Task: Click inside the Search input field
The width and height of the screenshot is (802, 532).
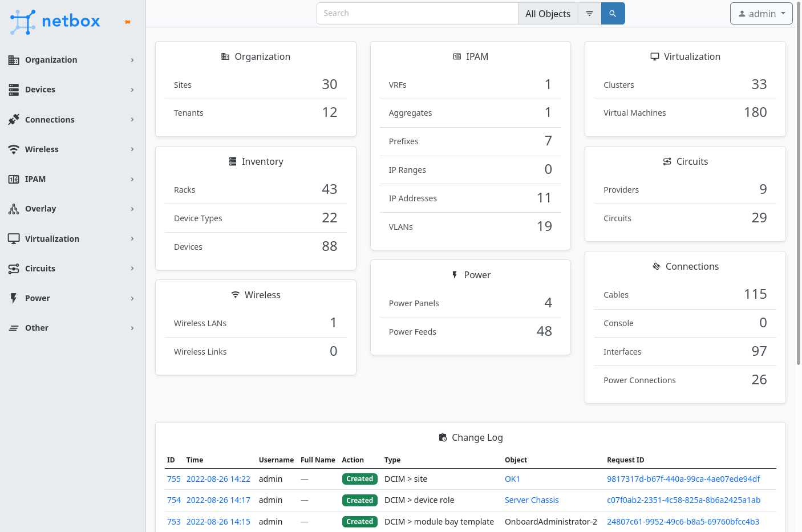Action: click(417, 13)
